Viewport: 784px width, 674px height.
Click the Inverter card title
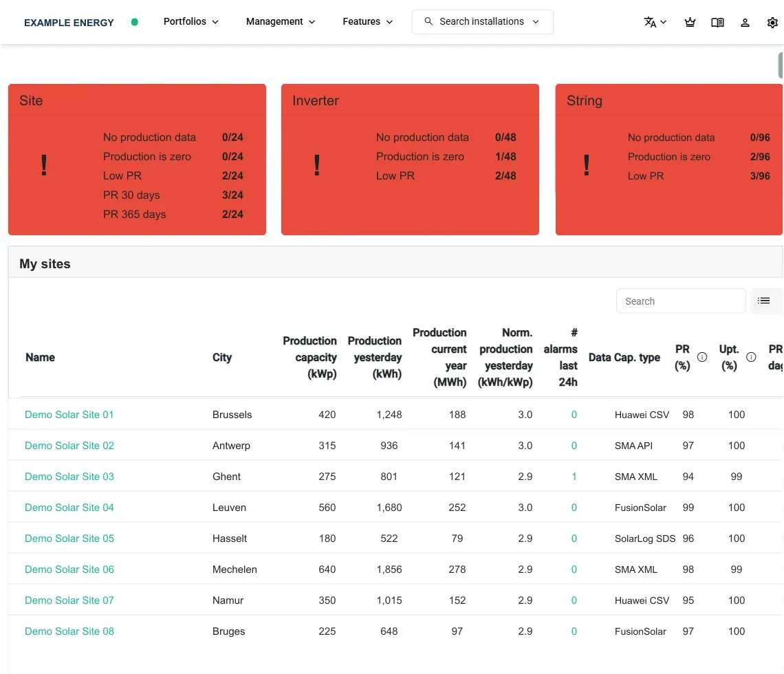pyautogui.click(x=316, y=100)
